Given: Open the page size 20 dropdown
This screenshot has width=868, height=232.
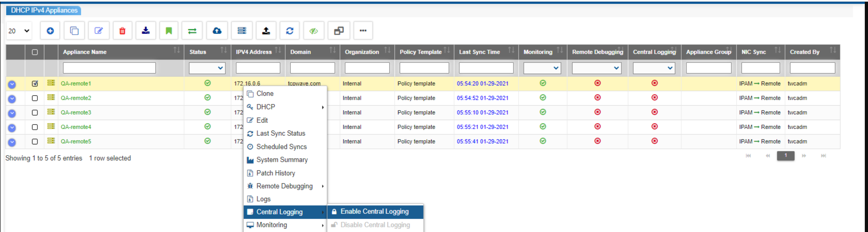Looking at the screenshot, I should pos(19,31).
